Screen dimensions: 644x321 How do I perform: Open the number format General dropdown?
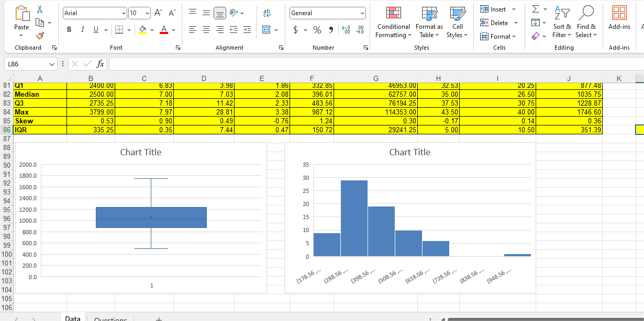362,13
